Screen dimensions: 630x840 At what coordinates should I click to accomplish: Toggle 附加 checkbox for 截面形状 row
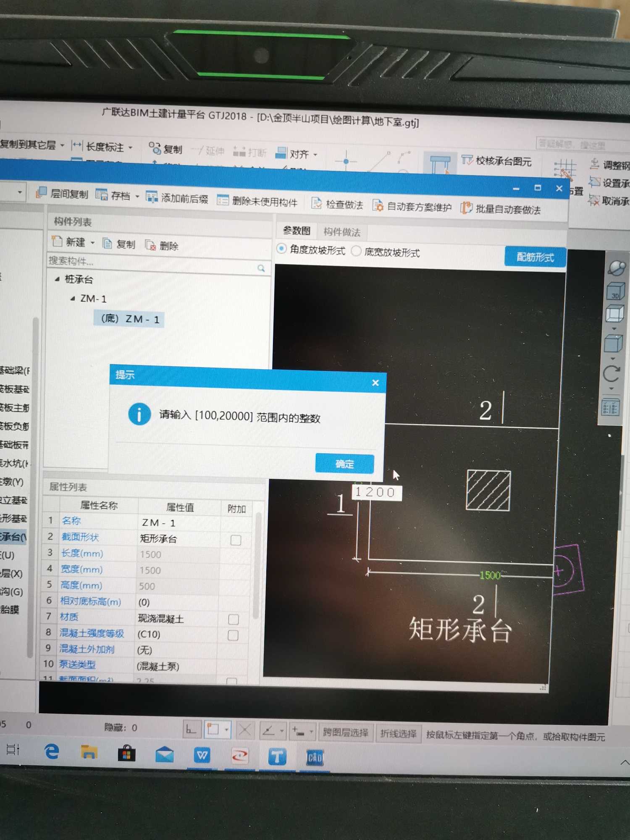(x=236, y=540)
